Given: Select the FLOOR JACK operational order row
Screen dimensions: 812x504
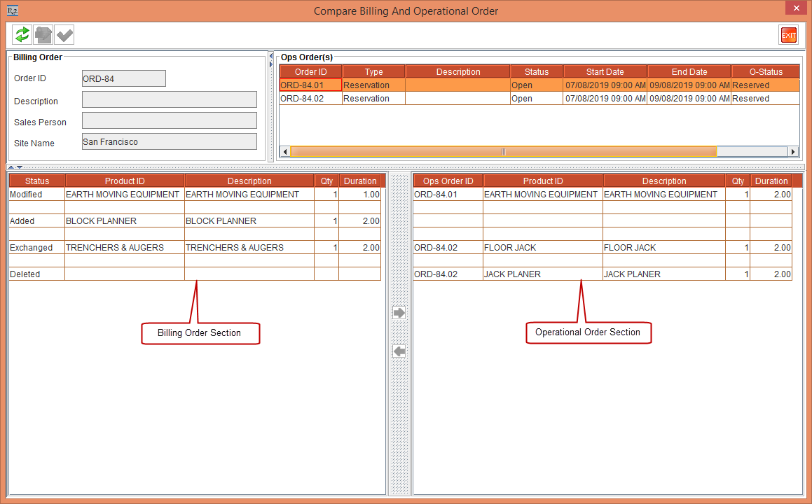Looking at the screenshot, I should click(560, 247).
